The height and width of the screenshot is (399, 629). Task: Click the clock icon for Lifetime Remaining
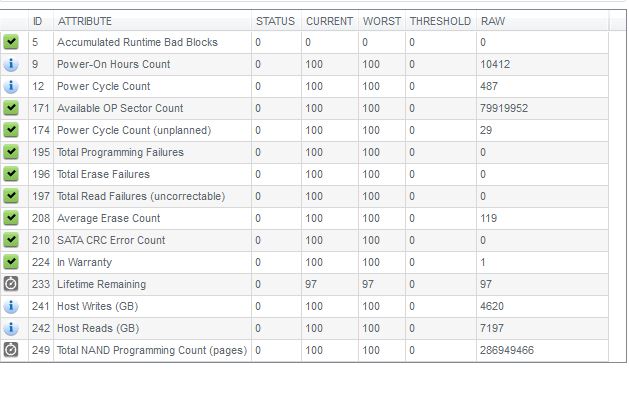[x=11, y=284]
